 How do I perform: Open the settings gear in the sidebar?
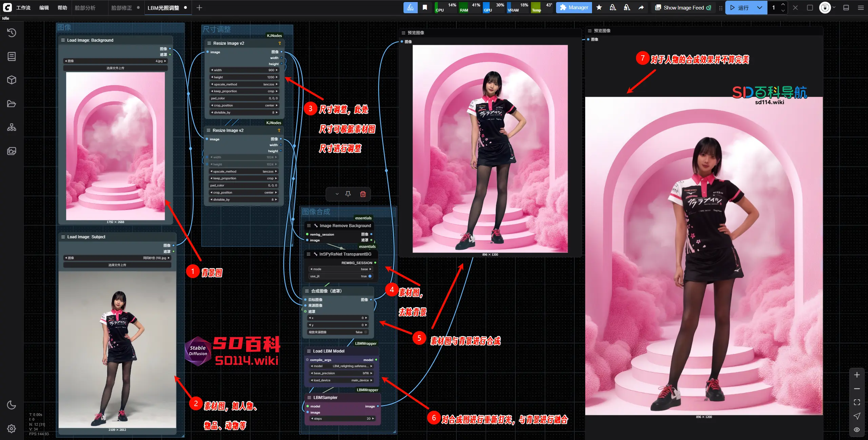tap(12, 428)
